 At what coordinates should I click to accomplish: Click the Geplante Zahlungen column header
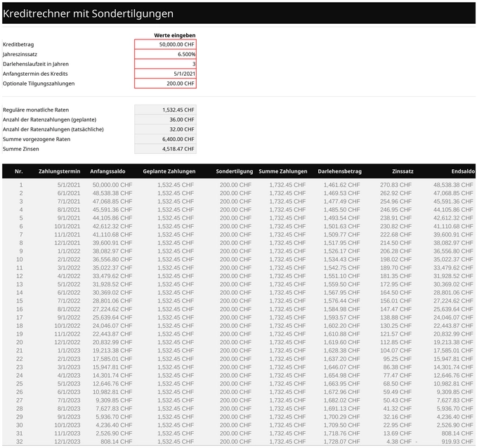coord(169,171)
